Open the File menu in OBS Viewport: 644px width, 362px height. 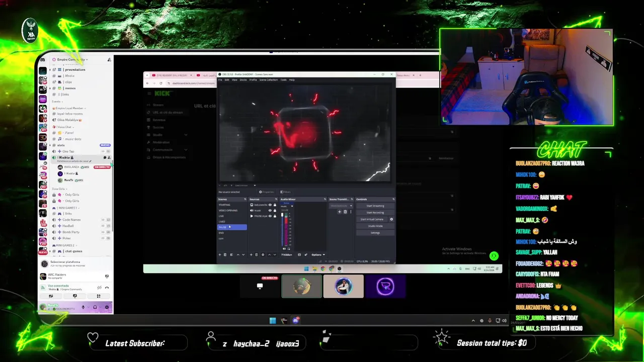coord(220,79)
